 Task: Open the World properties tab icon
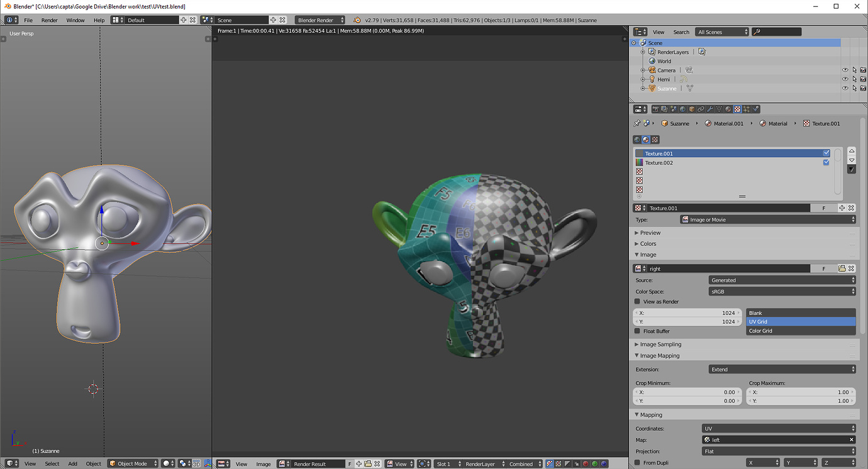pos(682,109)
